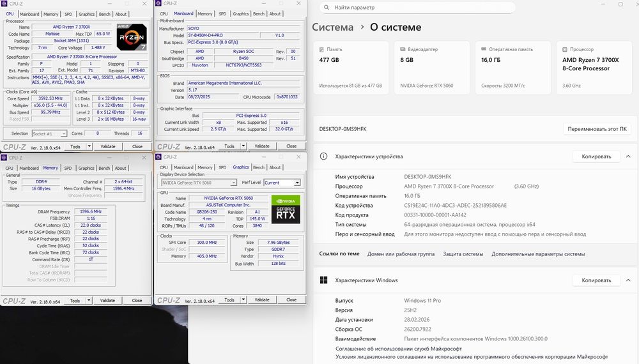Switch to Graphics tab in CPU window
639x364 pixels.
click(86, 14)
